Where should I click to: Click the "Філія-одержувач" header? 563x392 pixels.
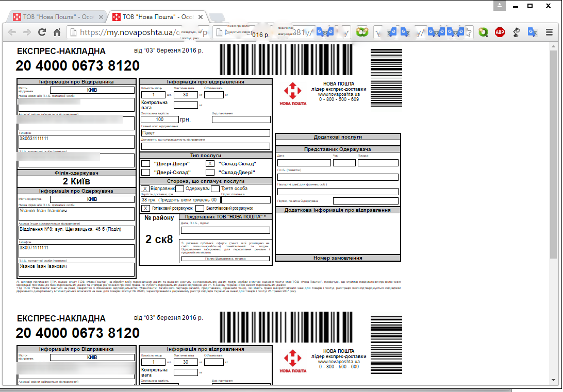(x=76, y=173)
